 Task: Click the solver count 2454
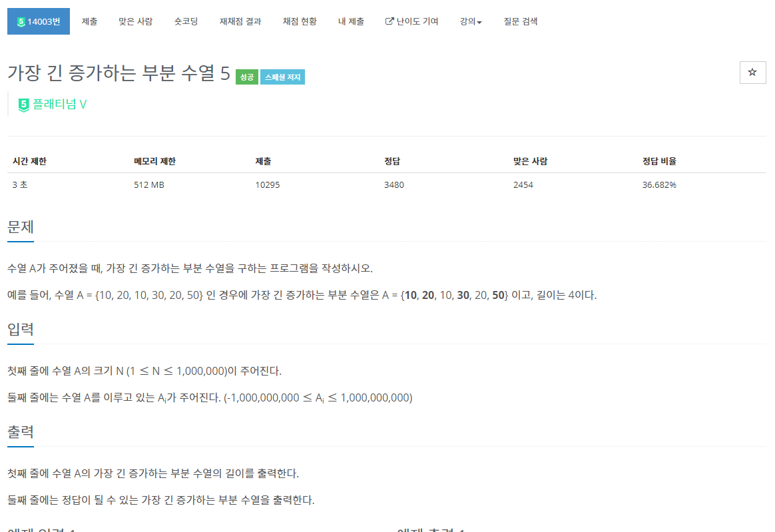coord(523,185)
